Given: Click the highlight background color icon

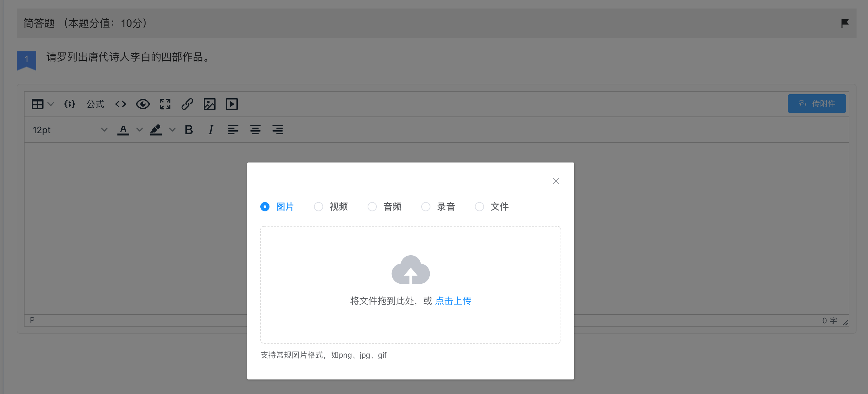Looking at the screenshot, I should point(156,130).
